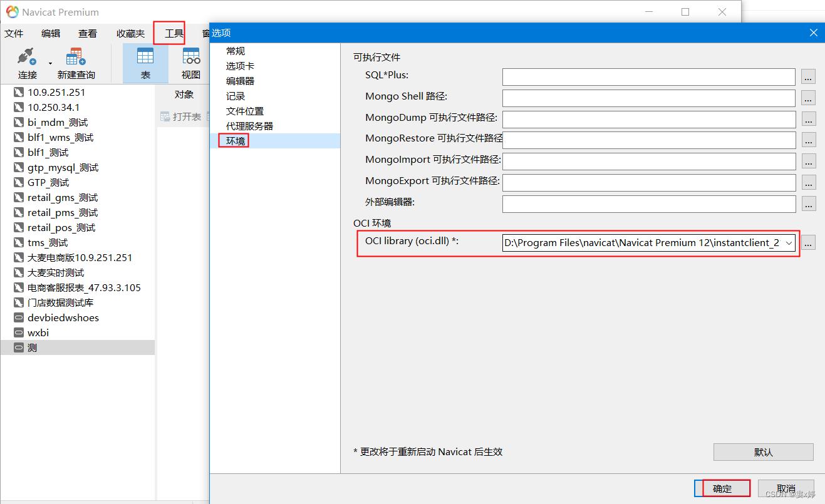Click the MongoRestore path input field
The height and width of the screenshot is (504, 825).
[649, 140]
